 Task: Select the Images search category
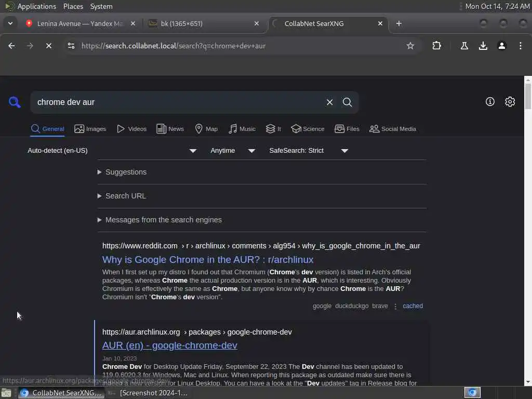click(x=90, y=129)
